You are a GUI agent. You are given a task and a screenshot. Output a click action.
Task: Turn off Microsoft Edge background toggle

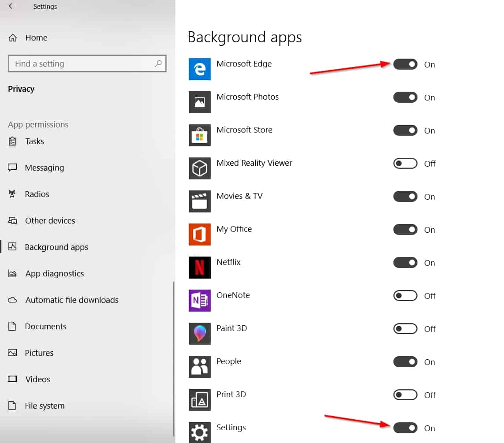click(405, 64)
